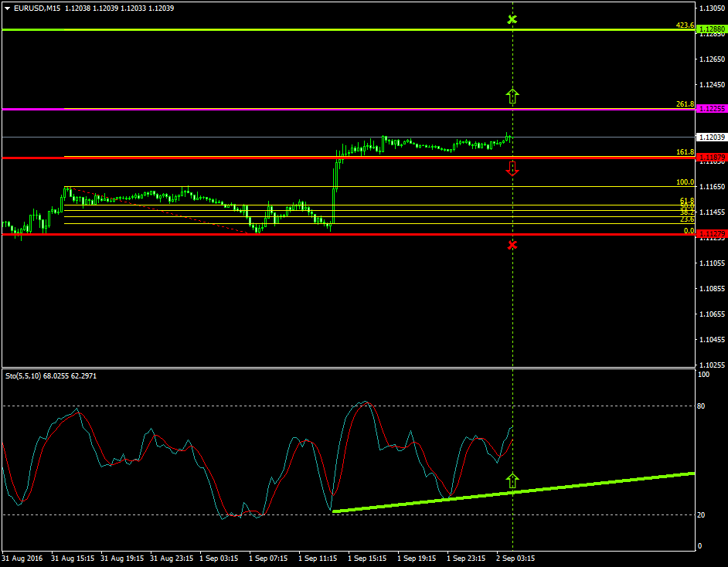Select the red sell arrow below the 161.8 level
Viewport: 728px width, 567px height.
click(512, 167)
